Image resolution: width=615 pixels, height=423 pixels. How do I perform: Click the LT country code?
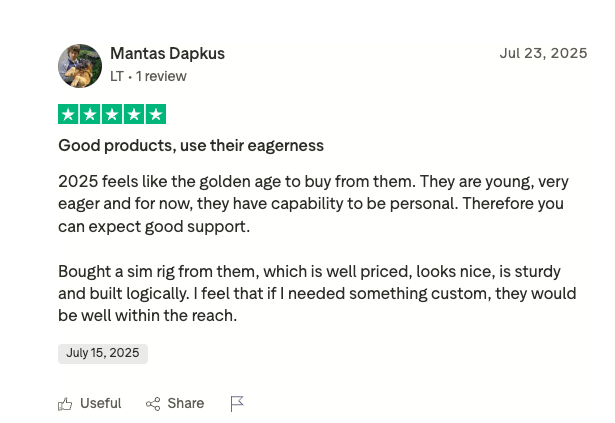click(117, 76)
